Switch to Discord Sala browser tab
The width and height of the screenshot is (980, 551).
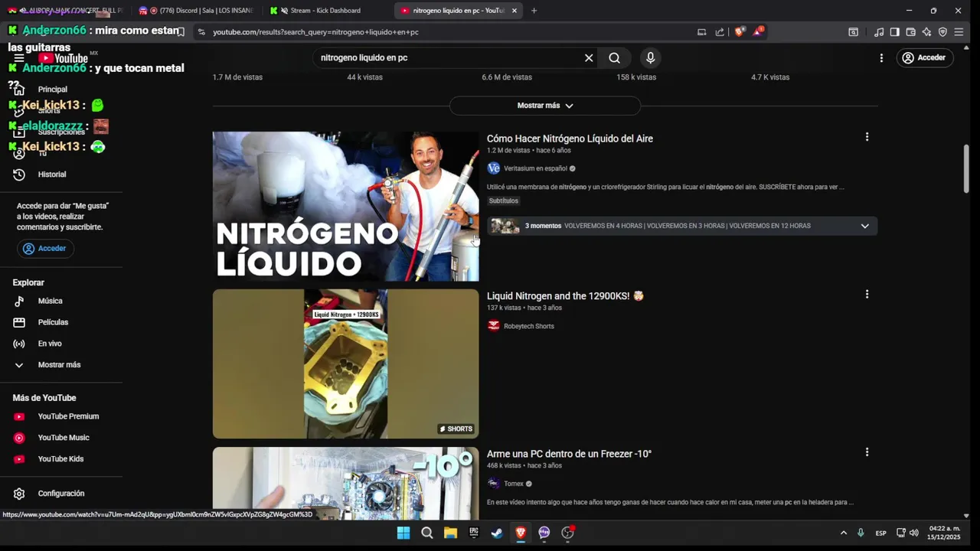(196, 11)
